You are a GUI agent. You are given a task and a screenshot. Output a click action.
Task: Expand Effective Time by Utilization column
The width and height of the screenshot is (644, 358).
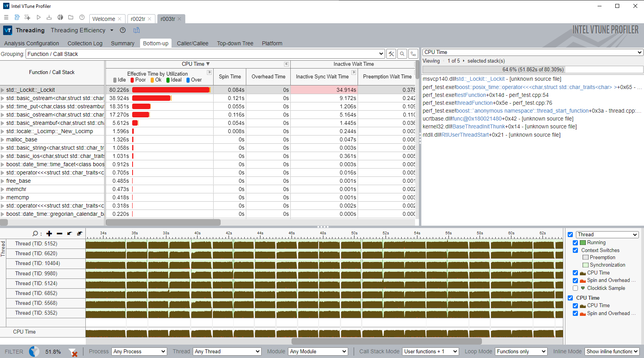tap(209, 72)
